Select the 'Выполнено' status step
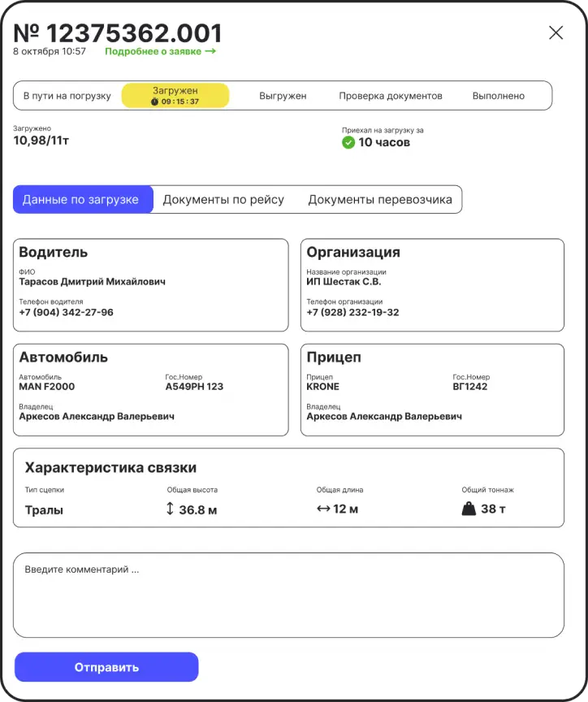This screenshot has width=588, height=702. click(498, 96)
